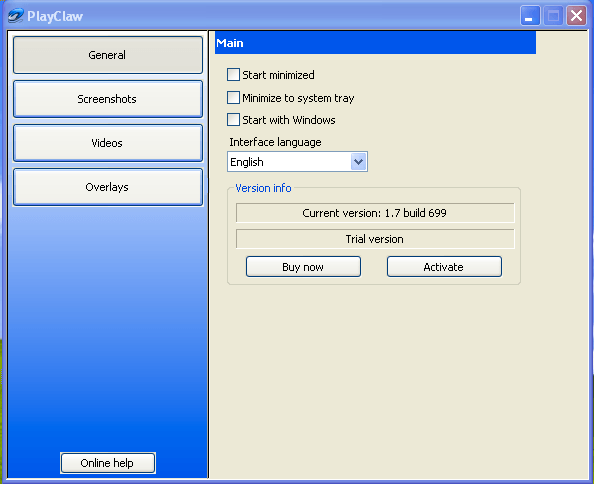Enable the Start minimized checkbox
Viewport: 594px width, 484px height.
coord(233,75)
